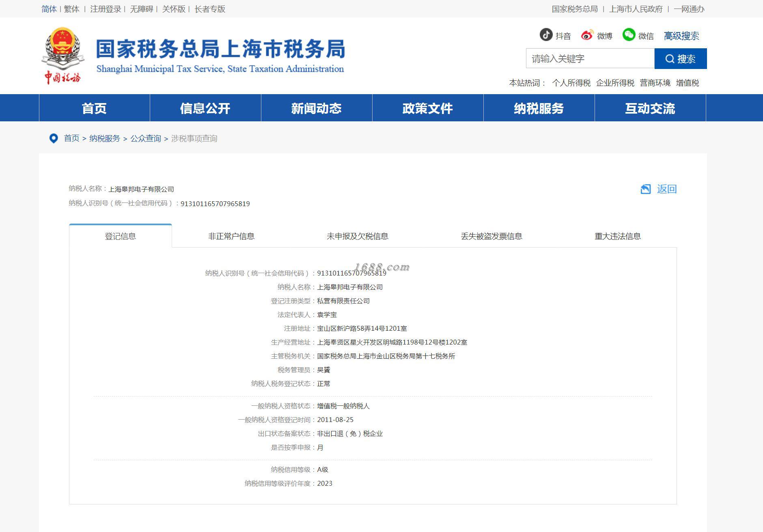Image resolution: width=763 pixels, height=532 pixels.
Task: Go to 首页 via breadcrumb
Action: [71, 138]
